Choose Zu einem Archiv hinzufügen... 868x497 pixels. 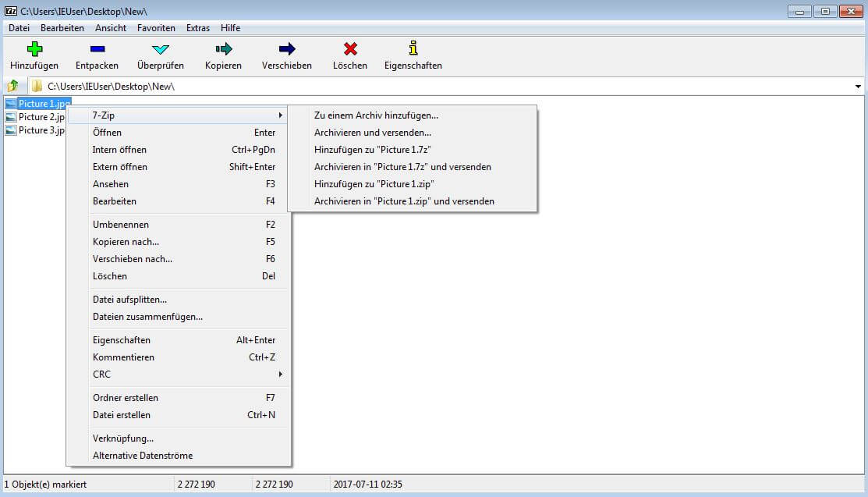[413, 115]
